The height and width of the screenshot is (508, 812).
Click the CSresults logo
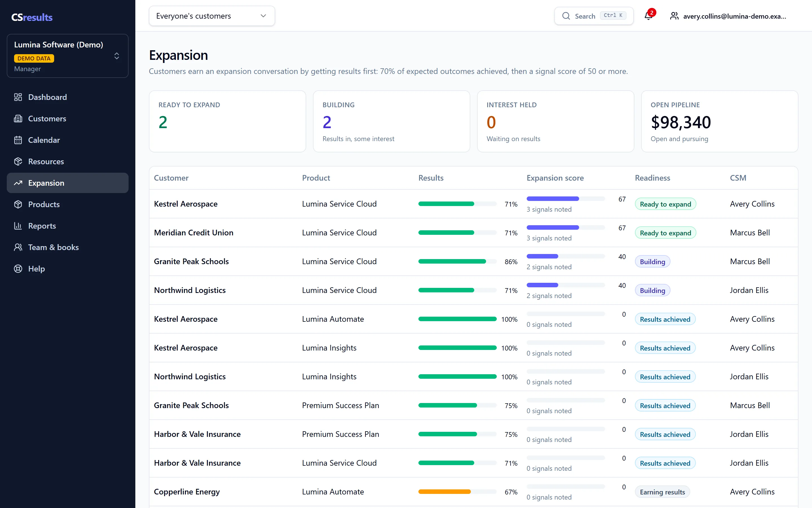(x=32, y=17)
